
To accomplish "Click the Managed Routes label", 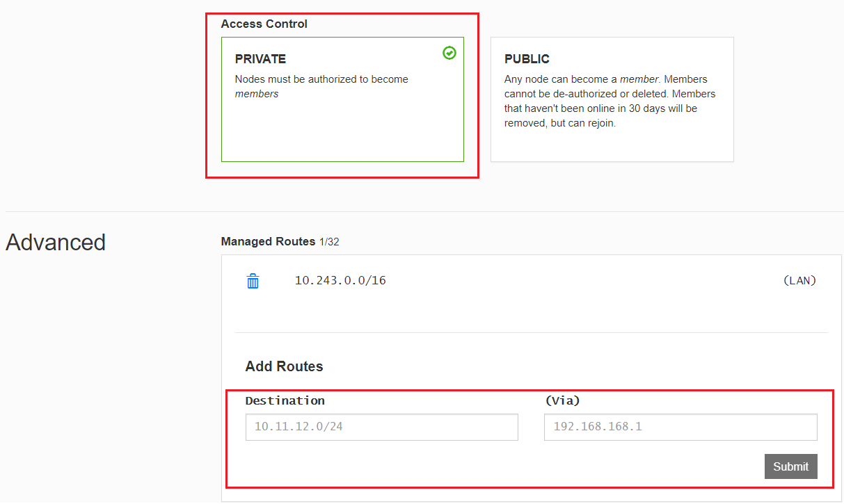I will click(x=268, y=242).
